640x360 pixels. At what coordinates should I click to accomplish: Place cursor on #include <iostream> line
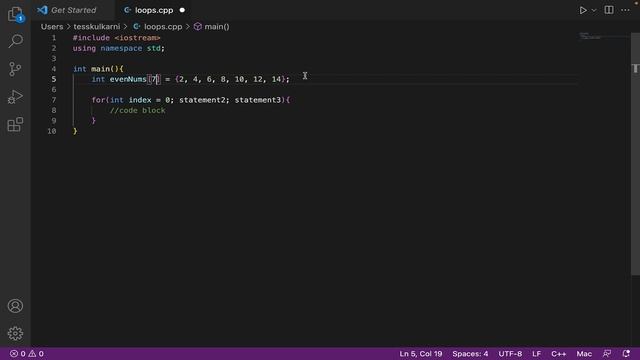click(x=117, y=38)
